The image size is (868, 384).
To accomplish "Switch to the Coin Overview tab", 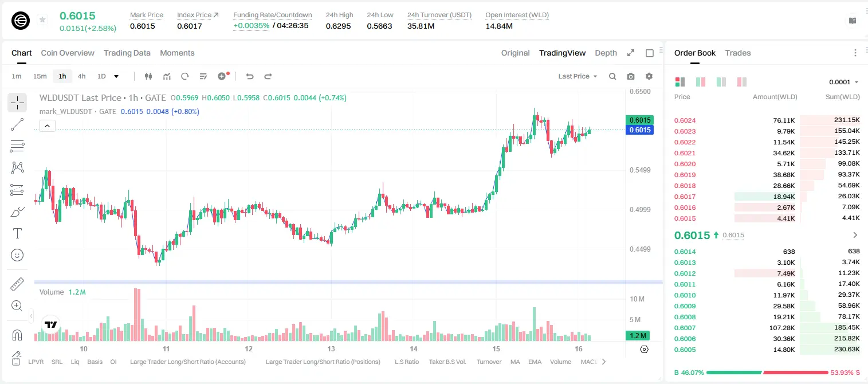I will 68,53.
